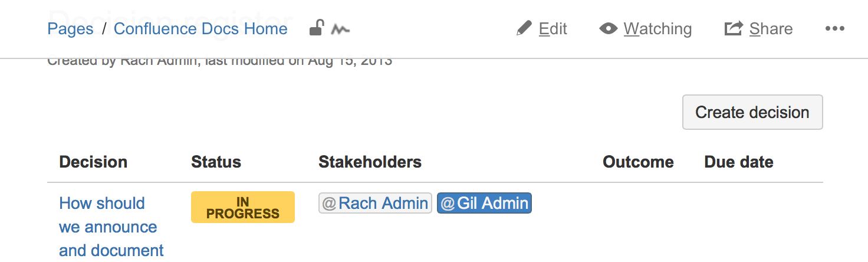The height and width of the screenshot is (262, 868).
Task: Click the yellow IN PROGRESS status lozenge
Action: click(243, 207)
